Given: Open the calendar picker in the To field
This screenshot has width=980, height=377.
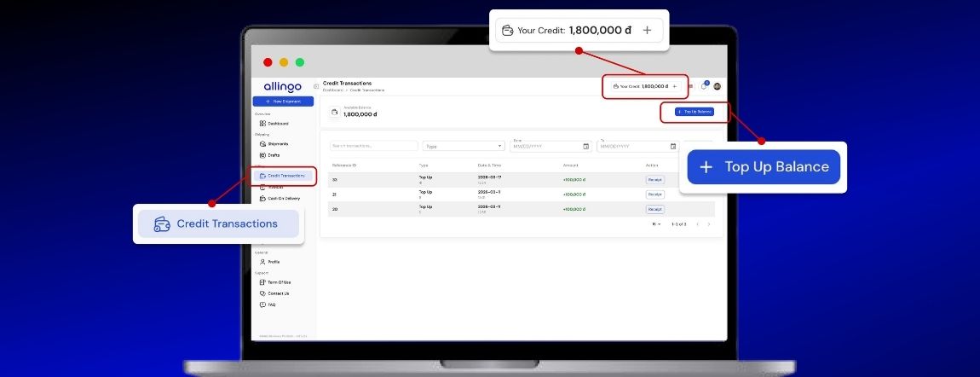Looking at the screenshot, I should (673, 147).
